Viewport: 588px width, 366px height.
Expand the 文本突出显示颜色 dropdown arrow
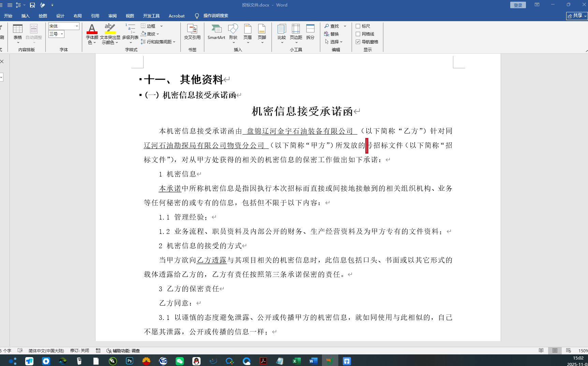tap(117, 43)
